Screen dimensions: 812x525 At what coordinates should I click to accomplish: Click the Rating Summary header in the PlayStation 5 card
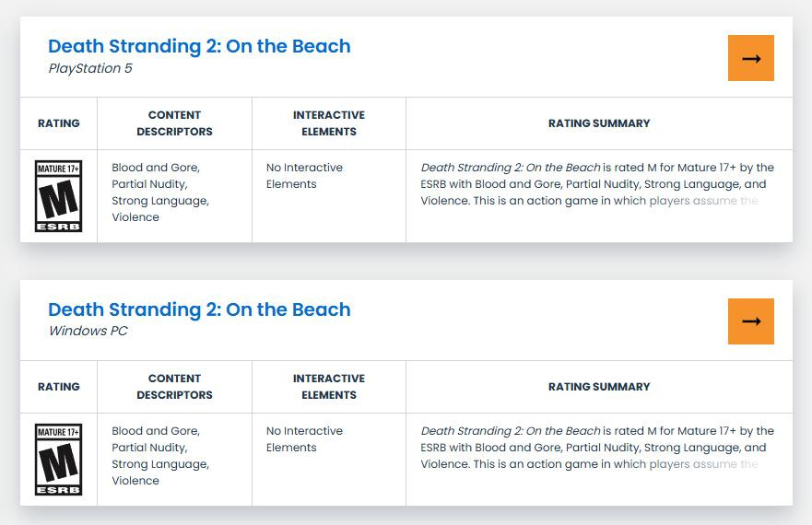[x=599, y=123]
